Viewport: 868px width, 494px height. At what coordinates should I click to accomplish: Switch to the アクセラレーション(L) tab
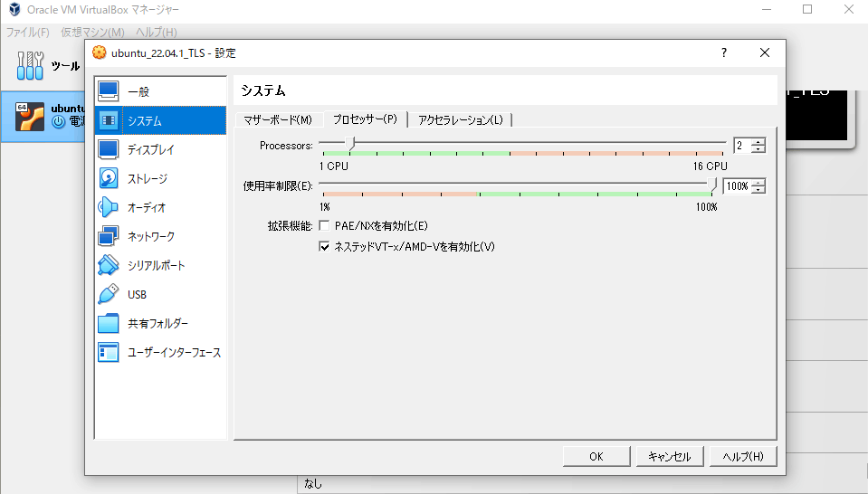[x=461, y=120]
